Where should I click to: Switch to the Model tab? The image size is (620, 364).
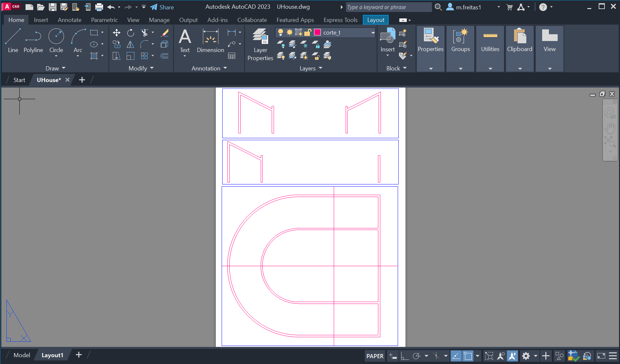click(x=22, y=355)
